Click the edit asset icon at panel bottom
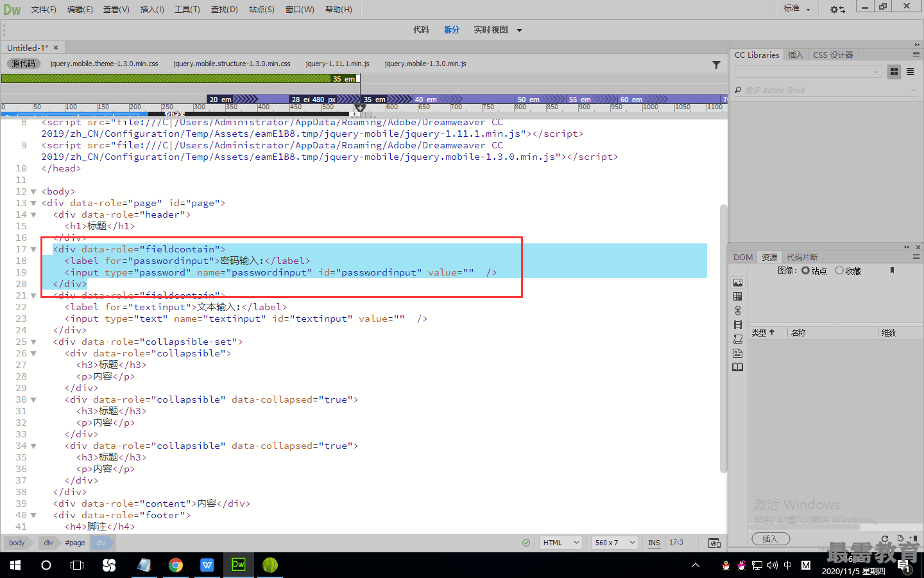This screenshot has height=578, width=924. point(900,539)
